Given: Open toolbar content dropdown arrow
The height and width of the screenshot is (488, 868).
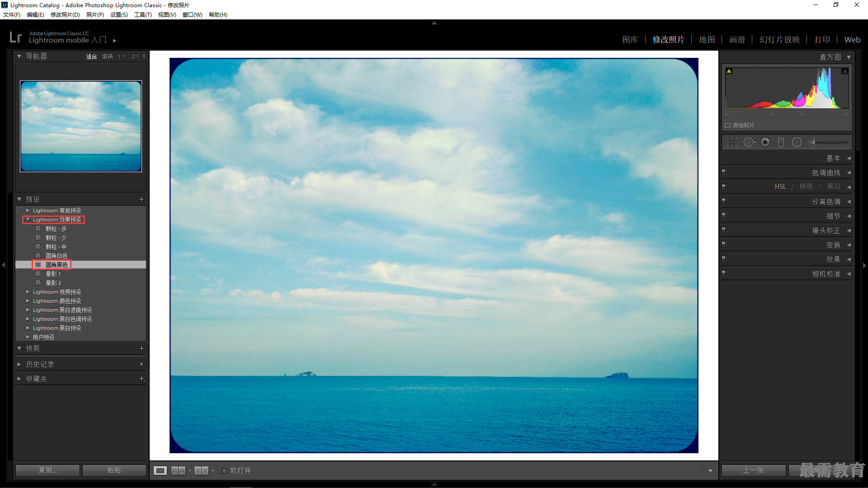Looking at the screenshot, I should click(710, 471).
